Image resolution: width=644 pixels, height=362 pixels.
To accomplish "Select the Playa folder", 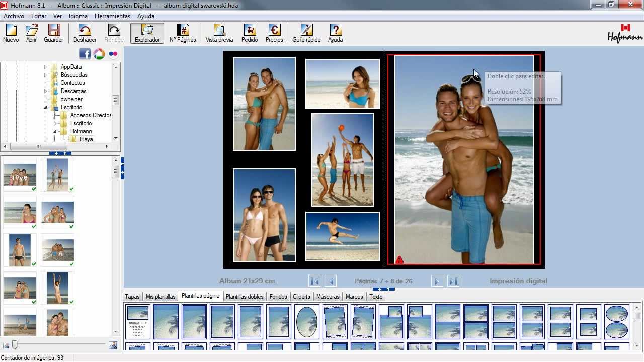I will 86,139.
